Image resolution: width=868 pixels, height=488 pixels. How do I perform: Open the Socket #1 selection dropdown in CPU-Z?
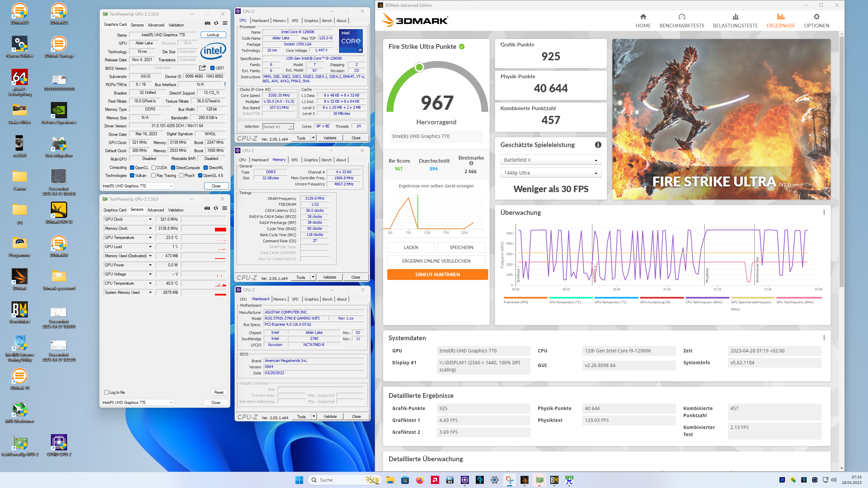(278, 126)
